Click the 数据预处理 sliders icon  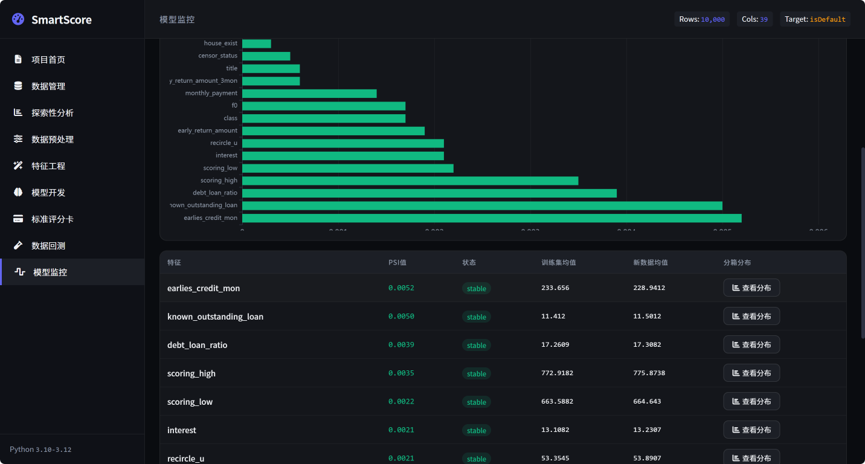18,138
